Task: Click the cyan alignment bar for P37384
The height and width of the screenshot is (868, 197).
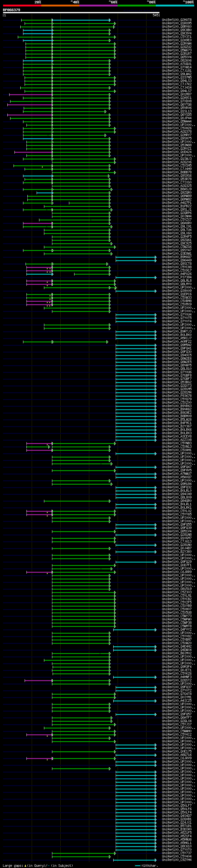Action: [x=136, y=278]
